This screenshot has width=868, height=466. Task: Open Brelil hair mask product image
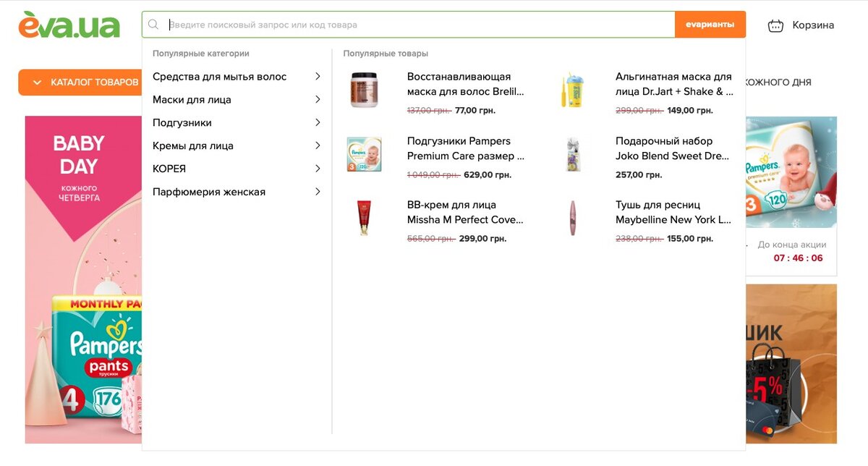[364, 90]
